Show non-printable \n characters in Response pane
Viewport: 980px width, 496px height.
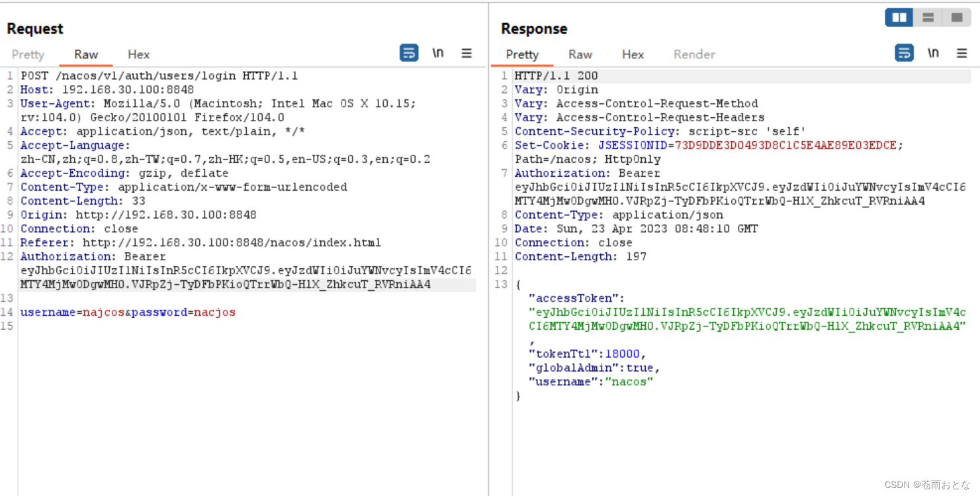933,53
